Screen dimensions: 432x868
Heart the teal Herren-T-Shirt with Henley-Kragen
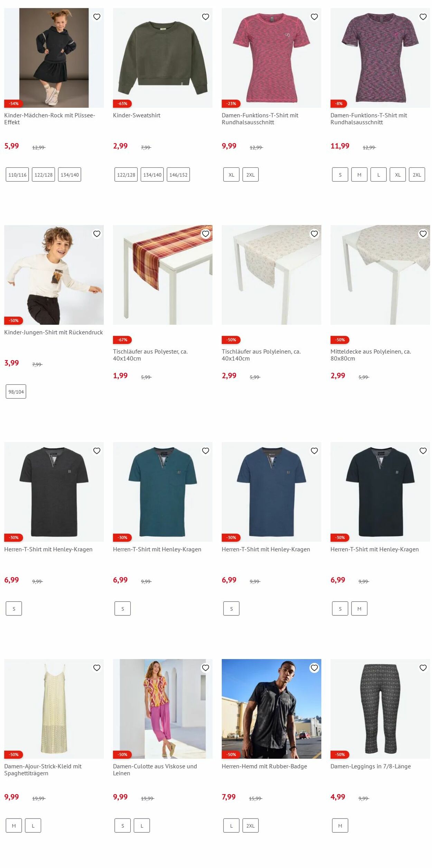(205, 451)
